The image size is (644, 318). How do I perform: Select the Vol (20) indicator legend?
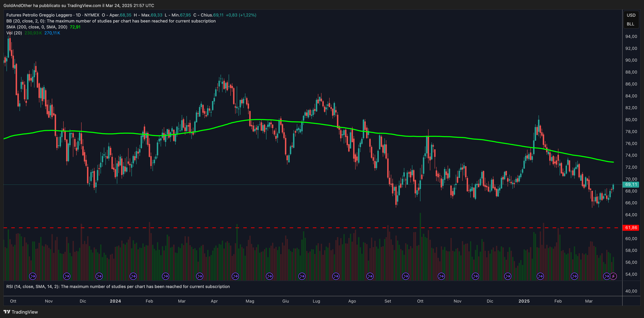tap(14, 33)
